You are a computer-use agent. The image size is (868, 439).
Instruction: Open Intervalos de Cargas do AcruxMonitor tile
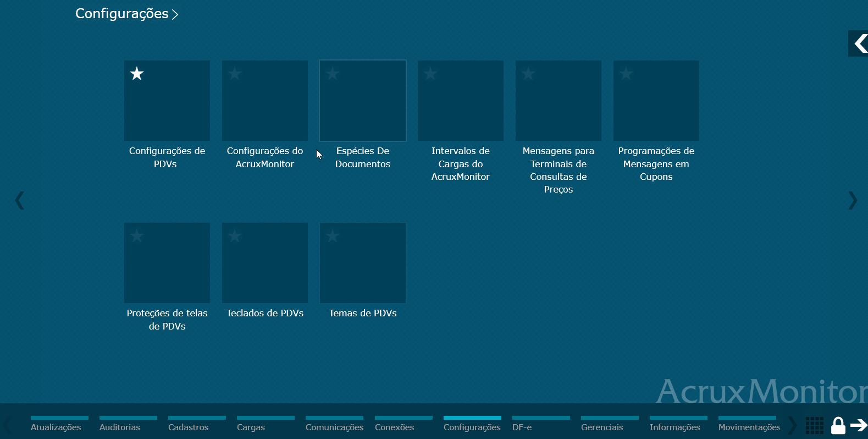tap(461, 101)
